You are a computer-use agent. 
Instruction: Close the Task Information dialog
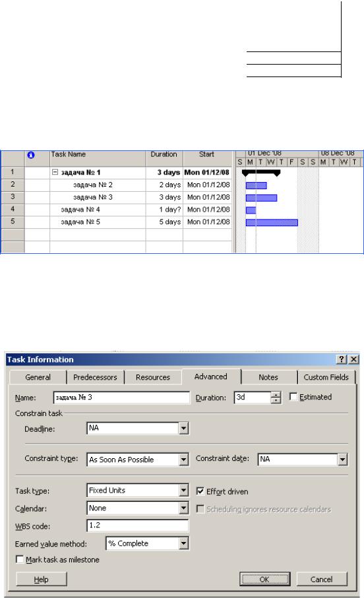click(x=353, y=359)
